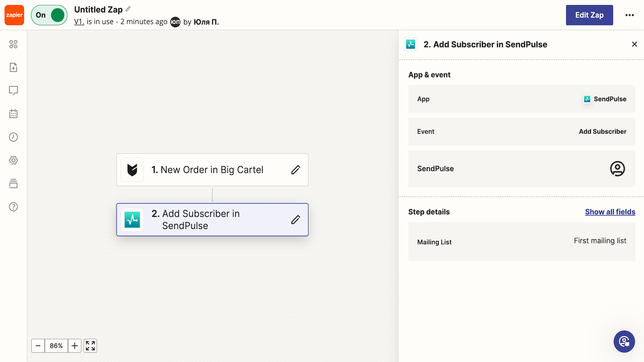The height and width of the screenshot is (362, 644).
Task: Open Zap details file icon in sidebar
Action: click(13, 68)
